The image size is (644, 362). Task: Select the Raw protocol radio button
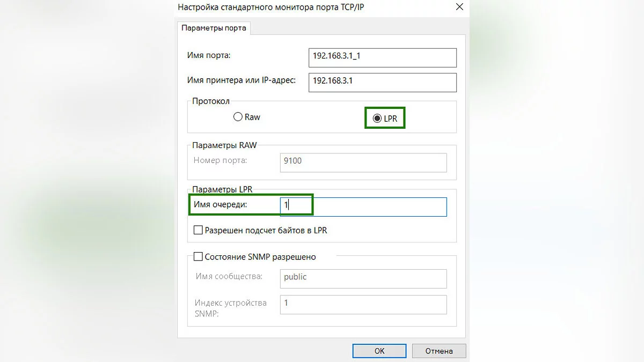[238, 117]
